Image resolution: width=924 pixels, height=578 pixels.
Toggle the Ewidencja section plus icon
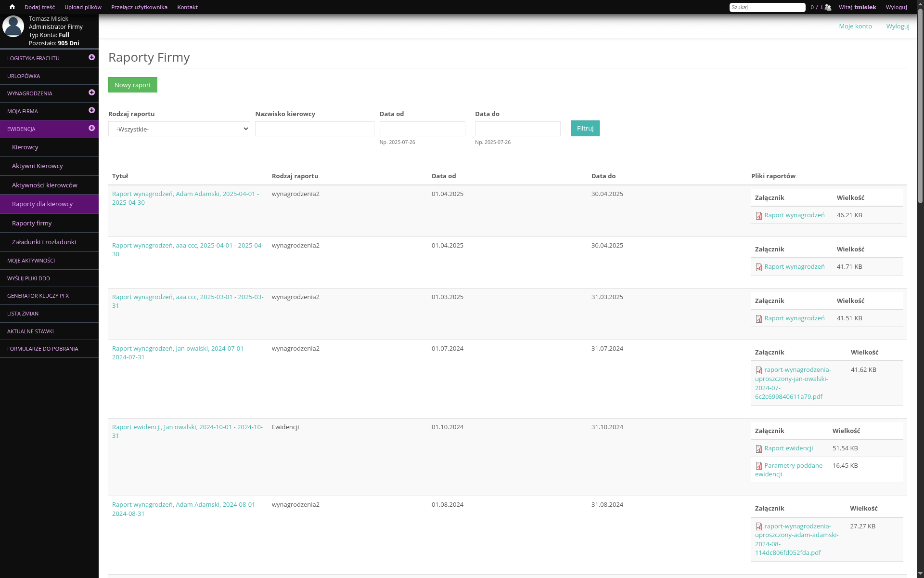click(x=91, y=128)
